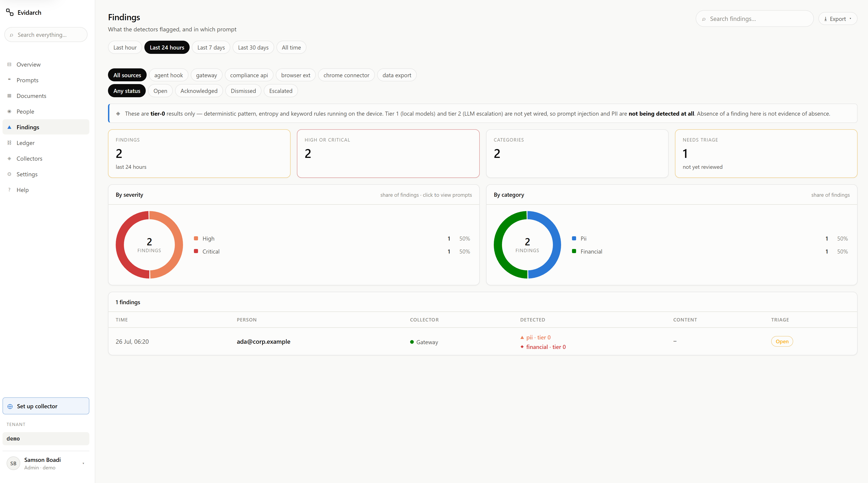
Task: Click the Help question mark icon
Action: tap(10, 190)
